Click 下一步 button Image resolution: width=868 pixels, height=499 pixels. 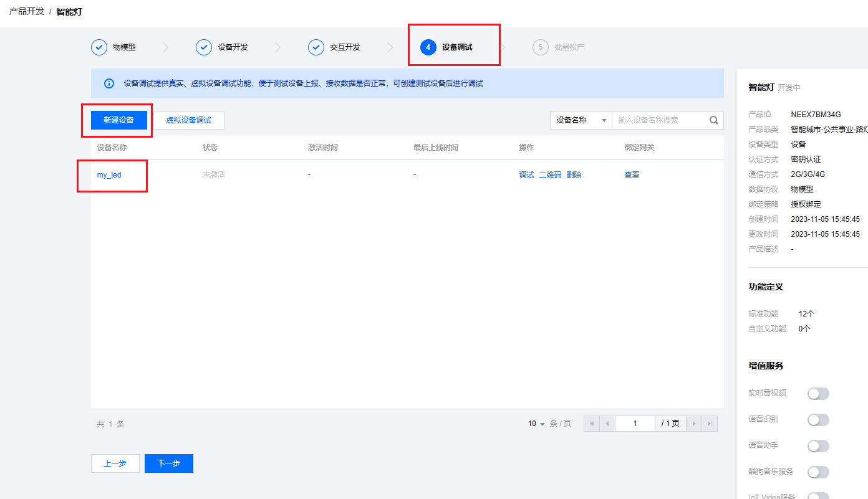(169, 463)
